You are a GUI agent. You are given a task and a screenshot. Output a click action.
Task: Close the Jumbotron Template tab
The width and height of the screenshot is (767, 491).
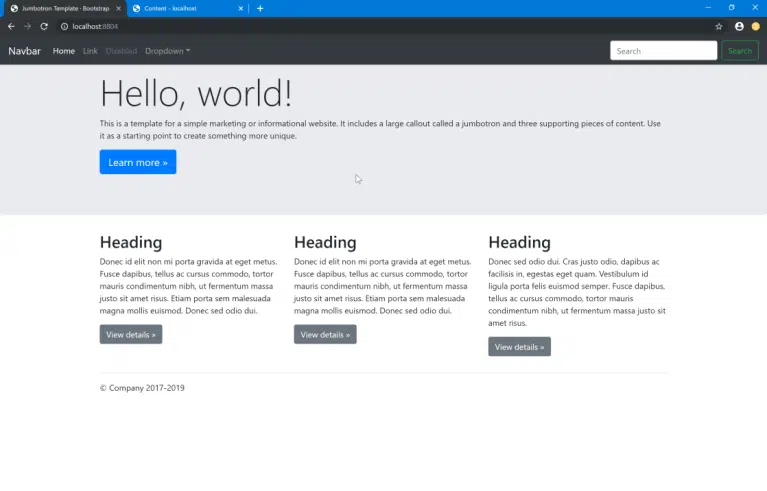118,8
